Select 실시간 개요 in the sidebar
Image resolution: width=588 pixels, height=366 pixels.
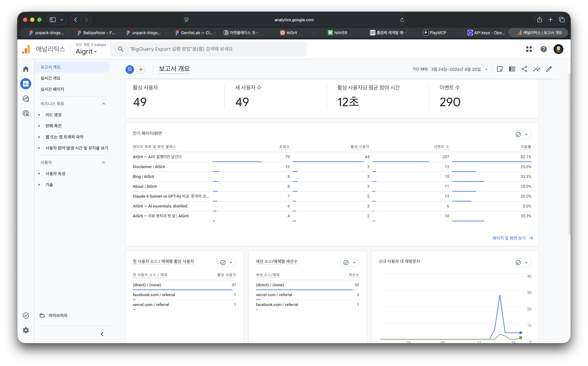(x=51, y=78)
